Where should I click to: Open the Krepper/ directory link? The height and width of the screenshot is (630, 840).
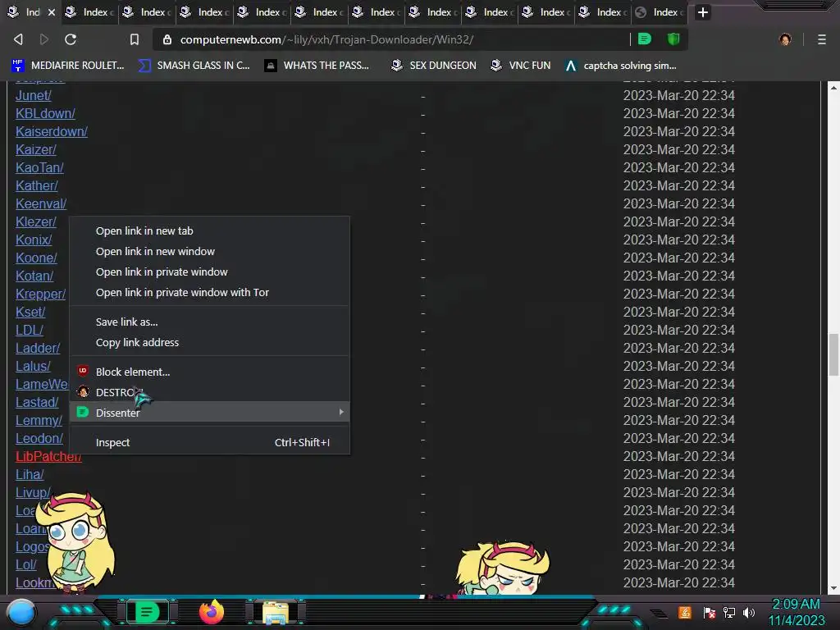tap(41, 294)
